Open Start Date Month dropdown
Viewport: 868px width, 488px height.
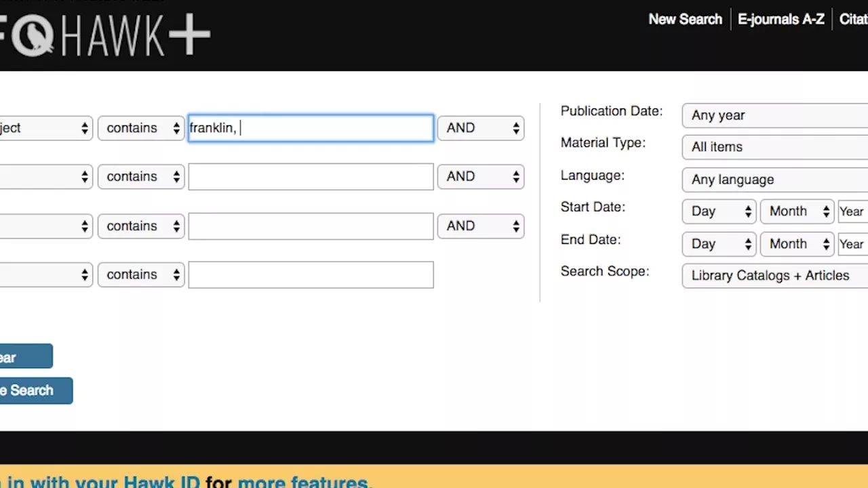[797, 211]
